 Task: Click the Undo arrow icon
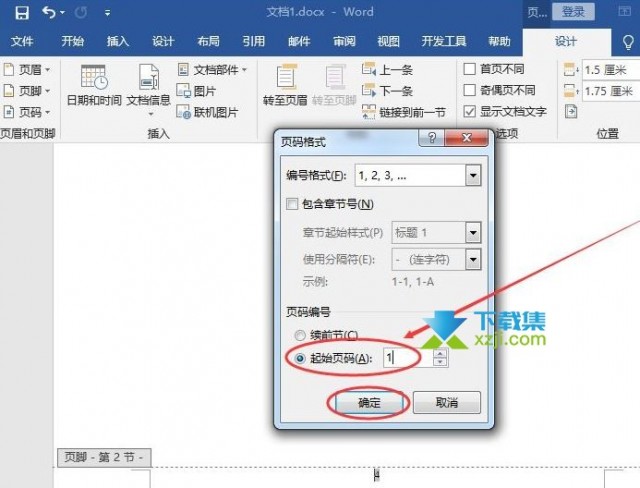(x=49, y=13)
